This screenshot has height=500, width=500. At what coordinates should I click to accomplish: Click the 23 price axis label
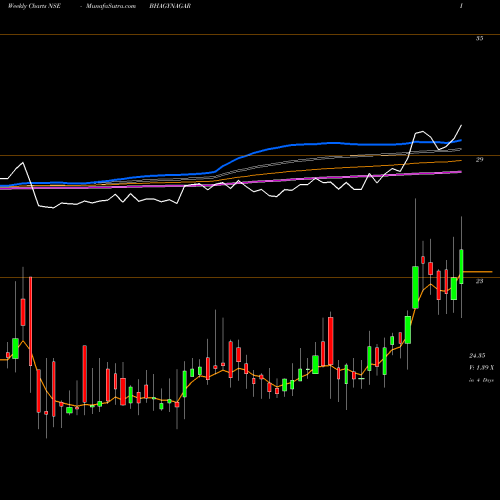pos(479,281)
